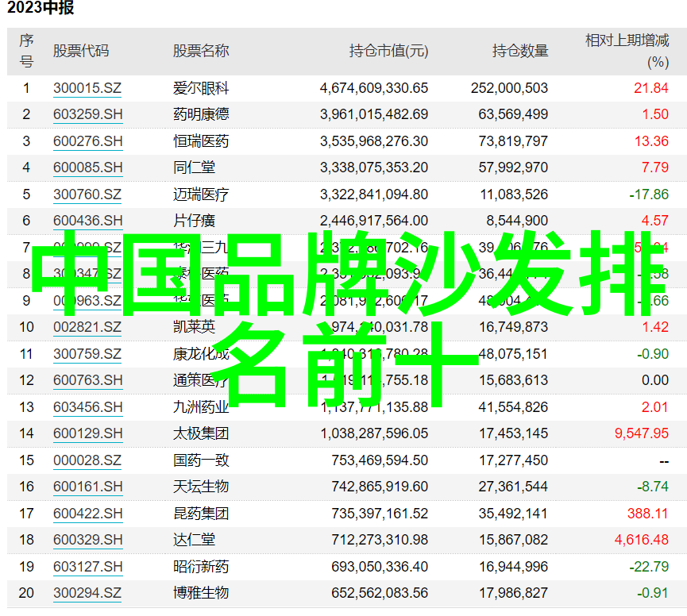Click holding quantity 11,083,526

[514, 194]
